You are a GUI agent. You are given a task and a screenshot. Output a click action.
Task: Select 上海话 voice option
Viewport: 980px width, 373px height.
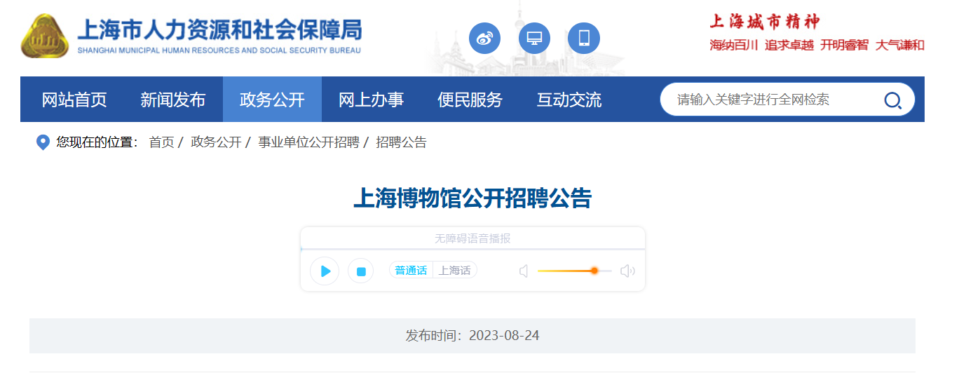[455, 270]
